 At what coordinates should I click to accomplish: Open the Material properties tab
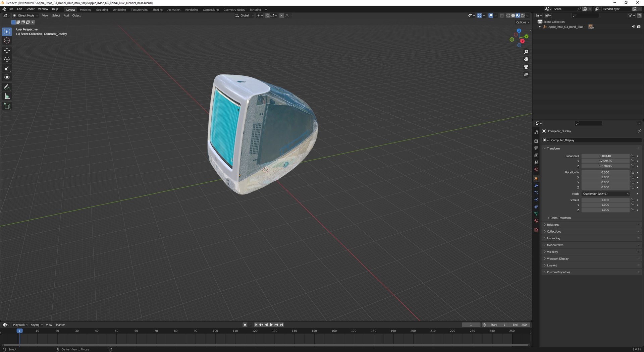tap(536, 221)
